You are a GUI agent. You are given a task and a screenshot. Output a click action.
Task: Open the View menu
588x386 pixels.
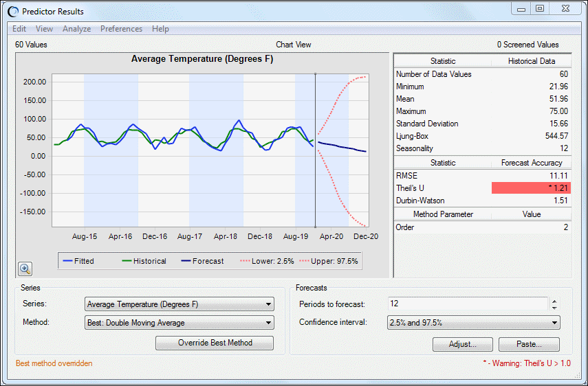44,29
